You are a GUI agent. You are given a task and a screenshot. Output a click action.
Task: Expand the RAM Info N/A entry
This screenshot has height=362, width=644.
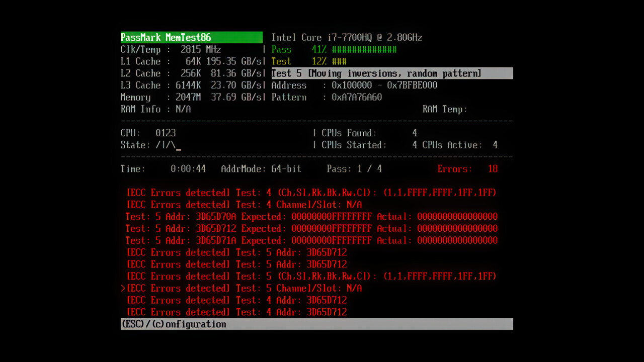coord(156,109)
